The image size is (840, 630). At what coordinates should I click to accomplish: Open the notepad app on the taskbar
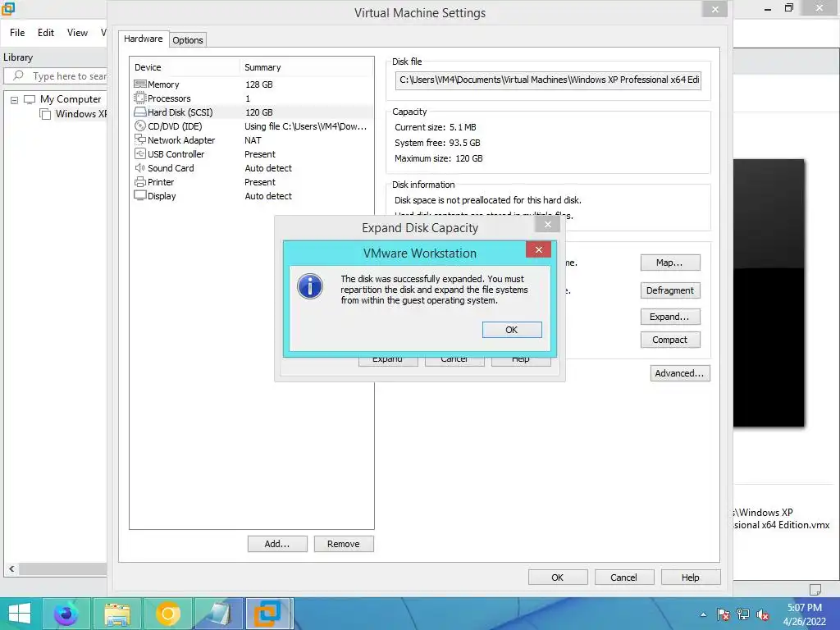pos(219,614)
